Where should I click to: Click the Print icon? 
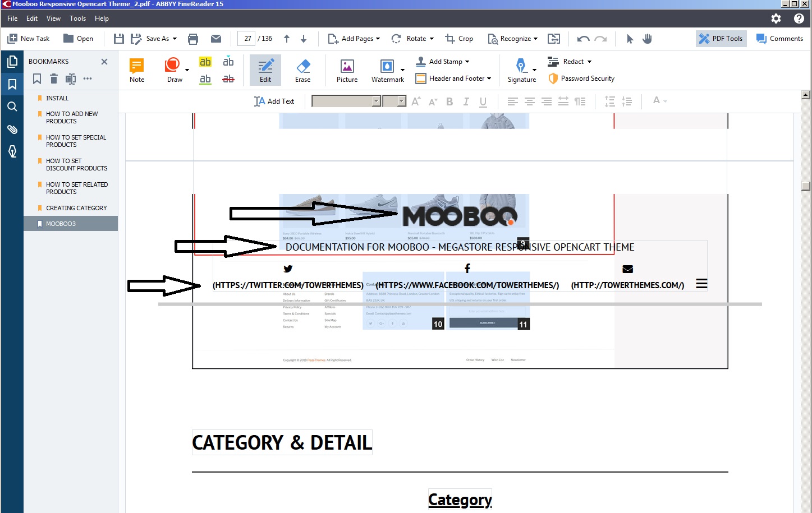193,39
